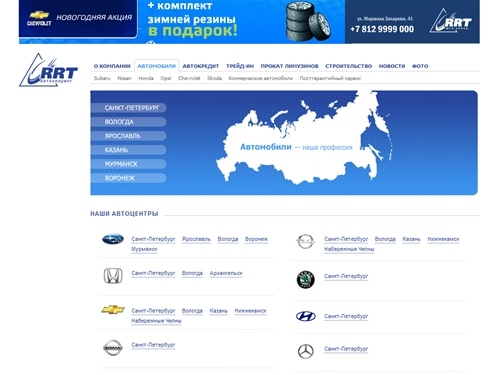Open Honda Вологда dealer link
500x375 pixels.
(192, 273)
